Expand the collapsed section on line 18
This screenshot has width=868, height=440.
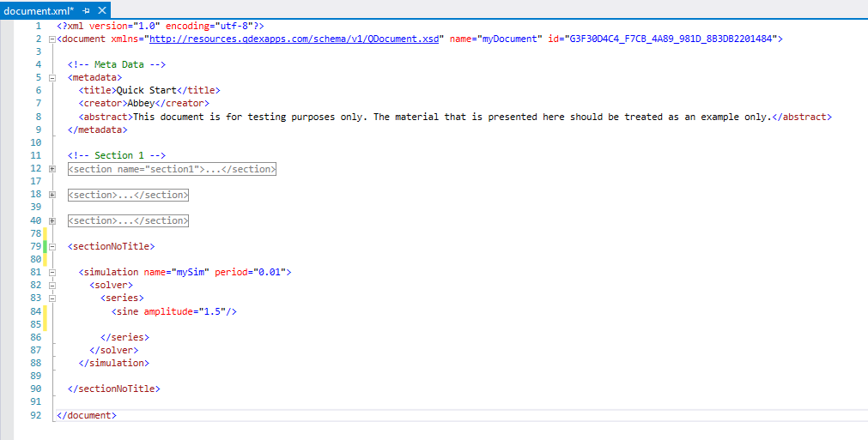point(52,195)
